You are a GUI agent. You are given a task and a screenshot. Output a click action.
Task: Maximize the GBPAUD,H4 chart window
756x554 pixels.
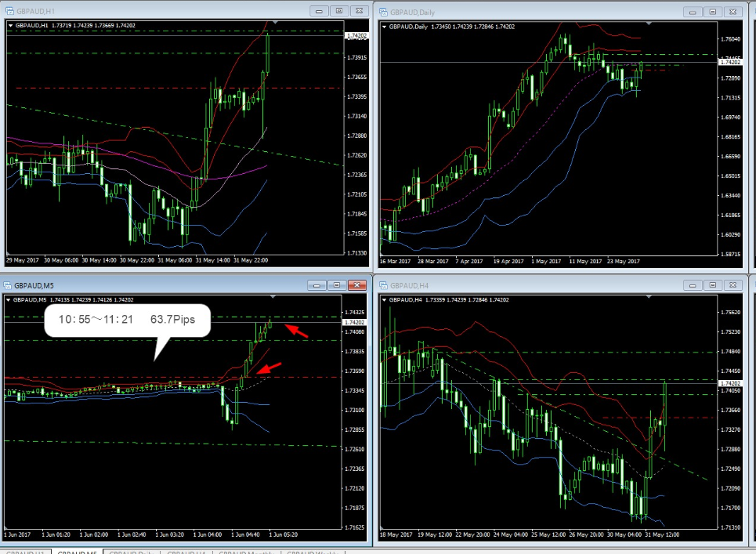[714, 285]
